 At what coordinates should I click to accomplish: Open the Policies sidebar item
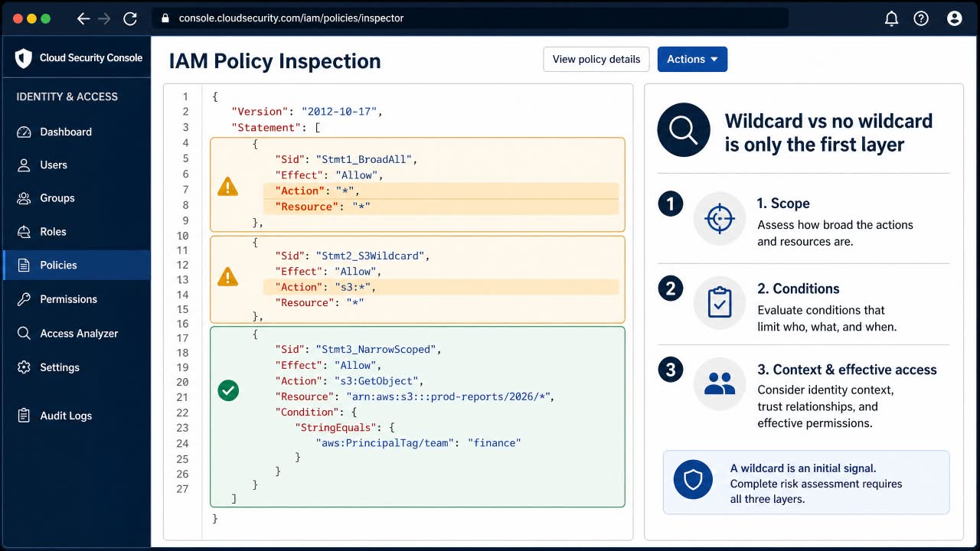click(x=77, y=265)
